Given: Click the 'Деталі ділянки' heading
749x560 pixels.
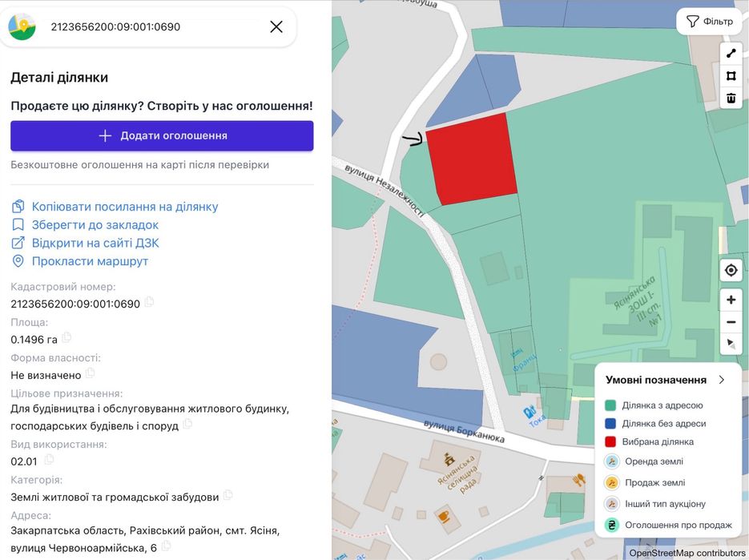Looking at the screenshot, I should [x=59, y=78].
